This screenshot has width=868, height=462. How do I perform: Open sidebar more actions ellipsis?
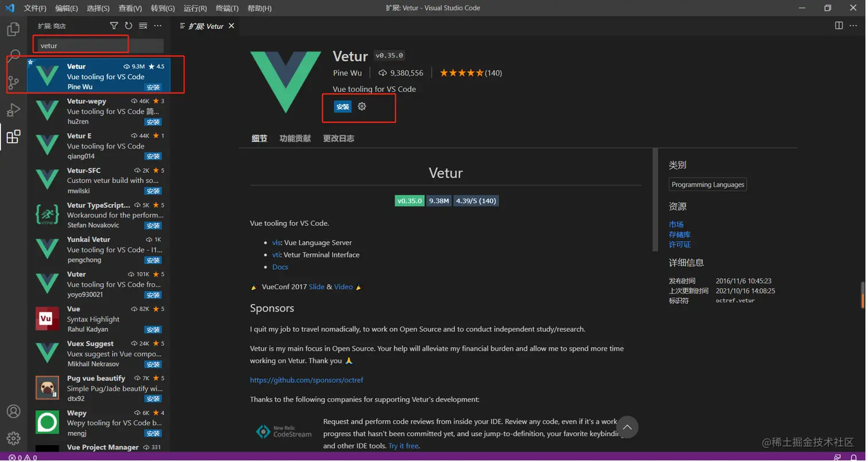coord(158,26)
